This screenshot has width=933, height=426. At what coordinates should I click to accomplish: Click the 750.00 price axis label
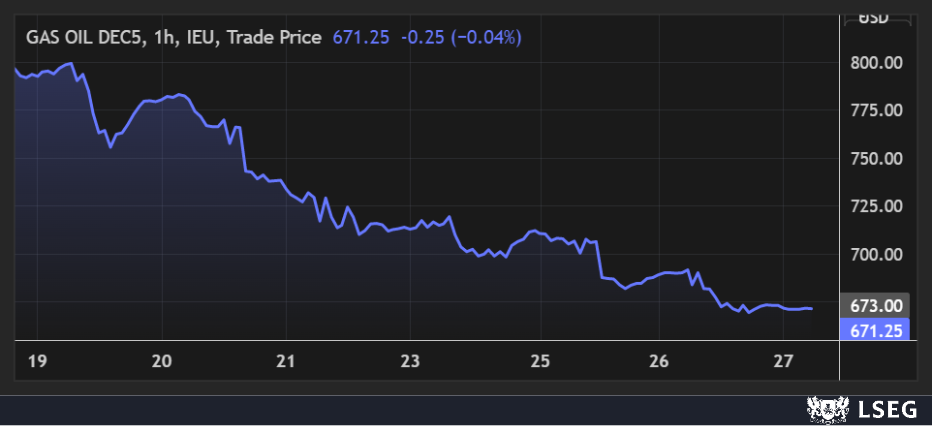point(876,159)
